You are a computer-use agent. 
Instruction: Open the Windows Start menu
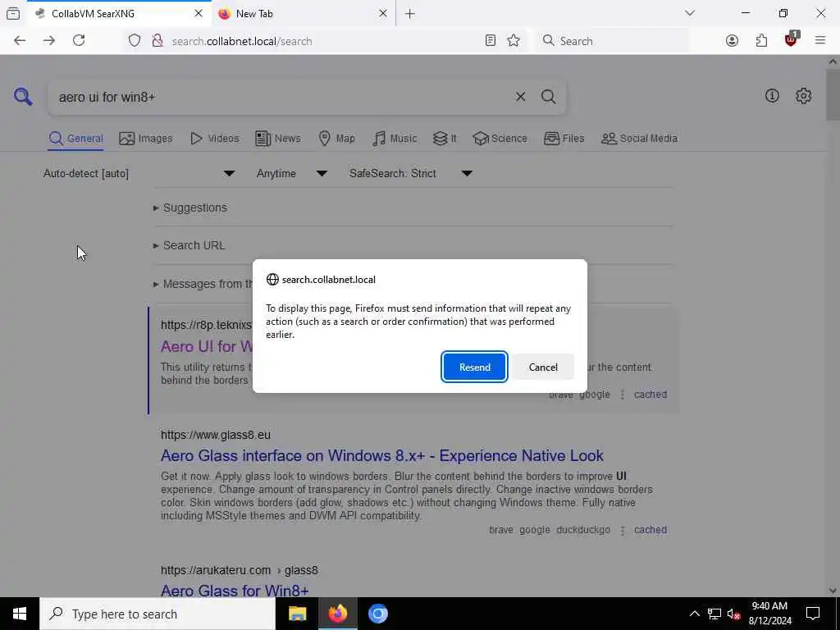[x=20, y=614]
